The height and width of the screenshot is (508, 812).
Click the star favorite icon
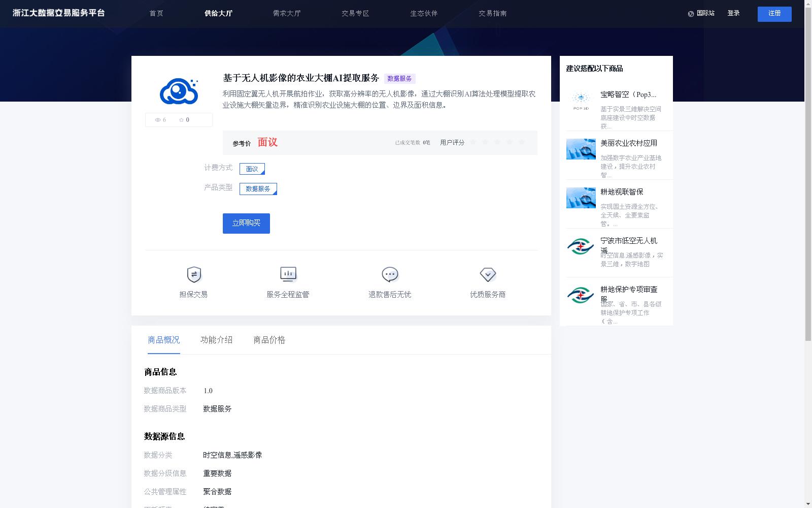(x=181, y=120)
